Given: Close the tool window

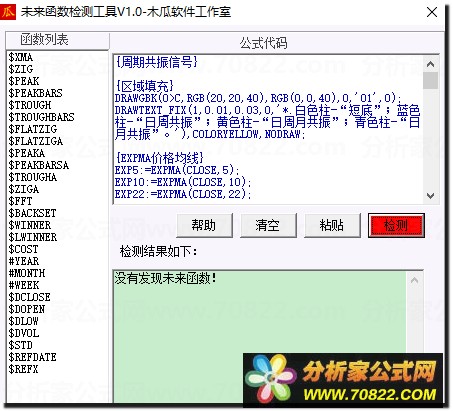Looking at the screenshot, I should point(432,12).
